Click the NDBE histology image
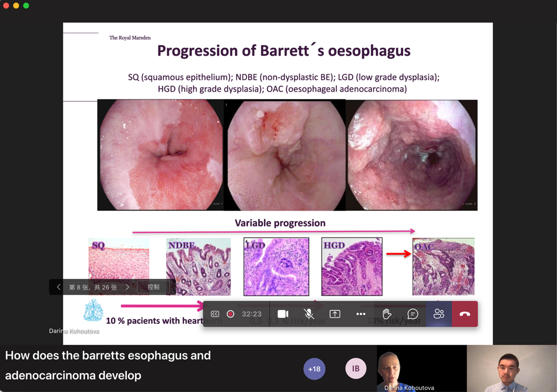The width and height of the screenshot is (557, 392). point(198,266)
